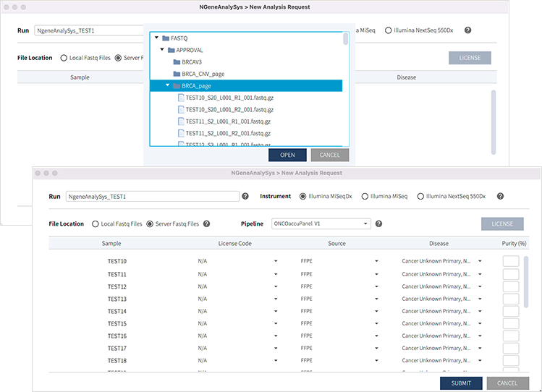This screenshot has width=542, height=392.
Task: Click Purity (%) column header
Action: (514, 244)
